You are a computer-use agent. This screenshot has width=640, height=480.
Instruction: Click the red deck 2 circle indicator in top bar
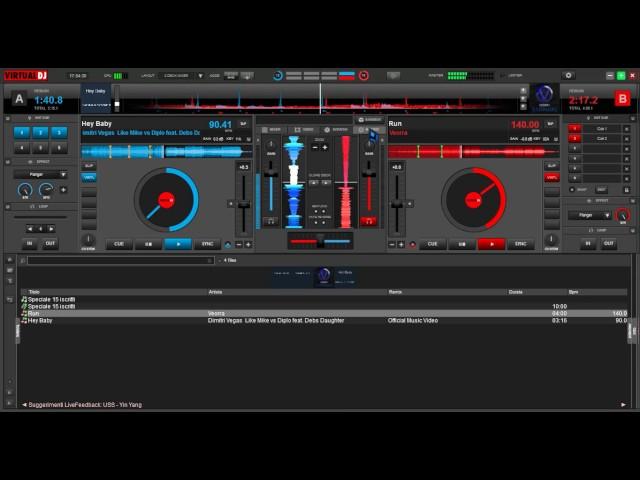(363, 76)
